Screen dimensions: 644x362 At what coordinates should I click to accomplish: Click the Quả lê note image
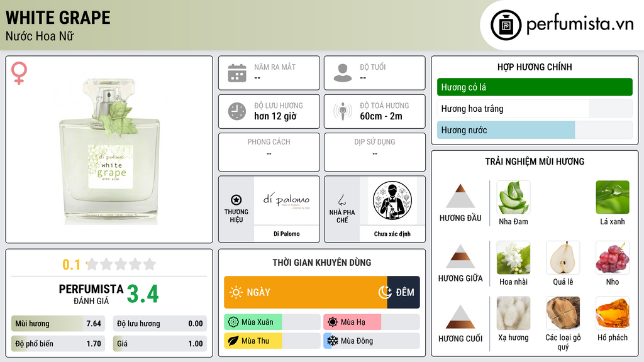563,258
